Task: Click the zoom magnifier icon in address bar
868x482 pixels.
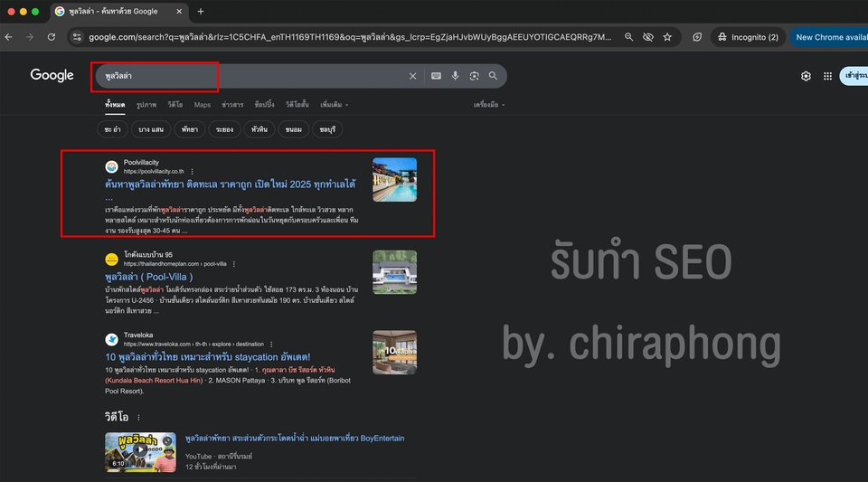Action: pos(629,37)
